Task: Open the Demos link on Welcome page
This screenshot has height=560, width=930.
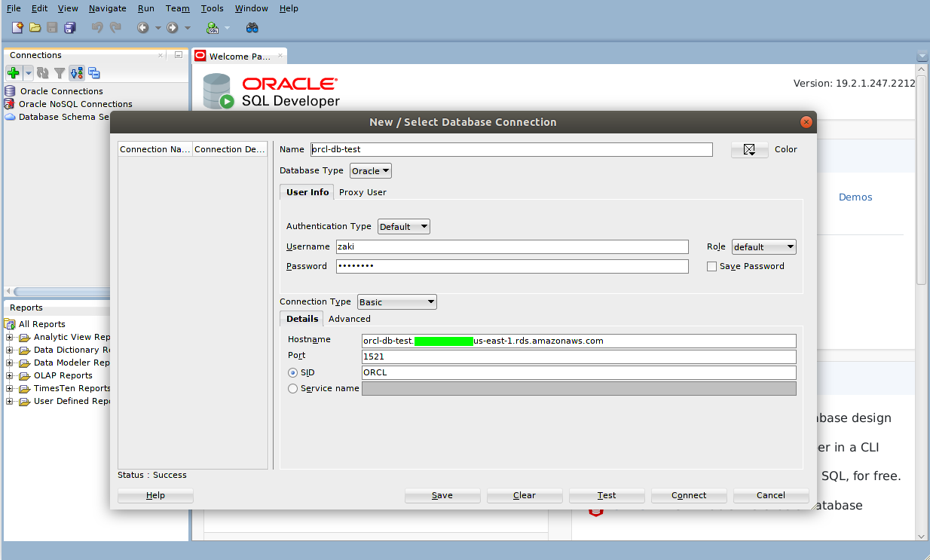Action: coord(855,197)
